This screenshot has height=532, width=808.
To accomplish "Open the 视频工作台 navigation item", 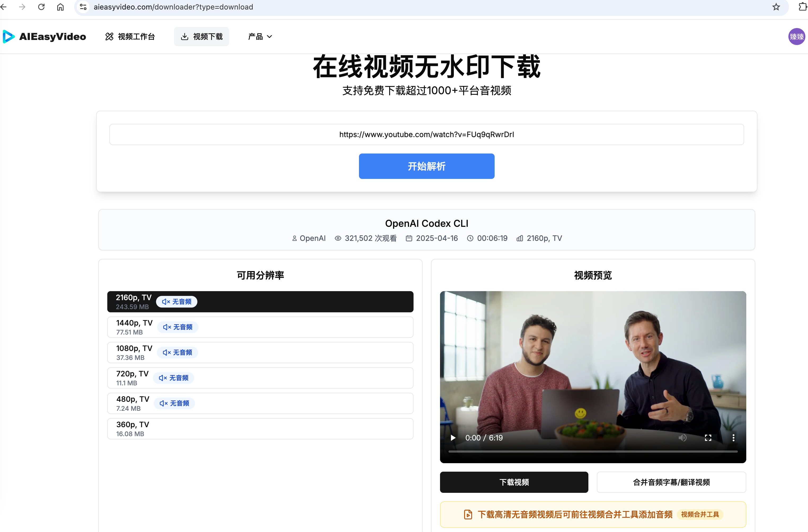I will click(x=130, y=36).
